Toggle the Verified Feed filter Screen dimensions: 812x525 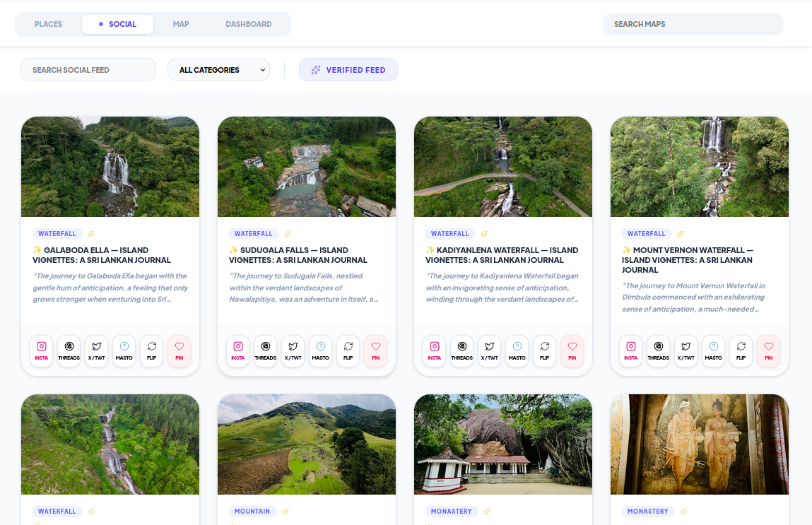tap(348, 70)
